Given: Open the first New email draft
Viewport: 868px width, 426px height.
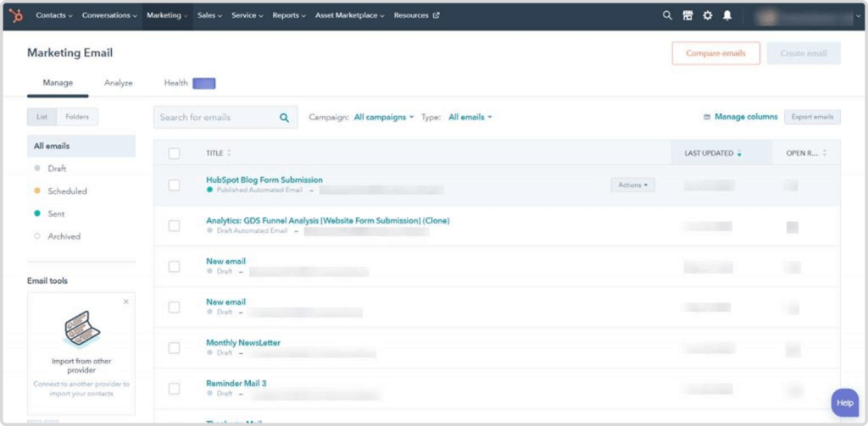Looking at the screenshot, I should click(x=225, y=261).
